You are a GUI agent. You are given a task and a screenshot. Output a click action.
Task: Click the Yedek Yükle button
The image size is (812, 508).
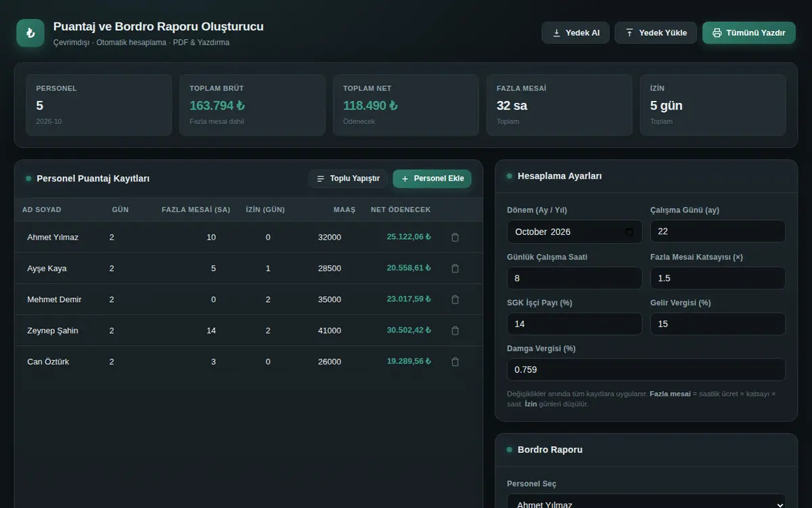(656, 33)
